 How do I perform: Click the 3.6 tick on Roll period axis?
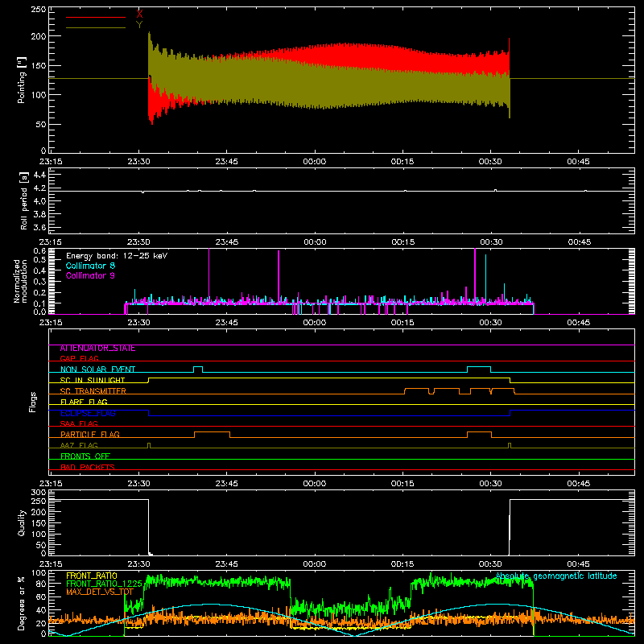39,227
